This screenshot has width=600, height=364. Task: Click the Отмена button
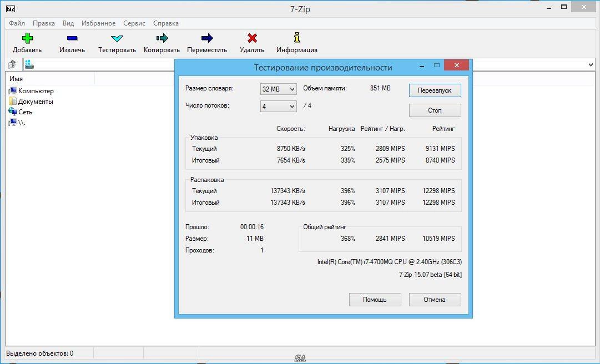(x=435, y=300)
